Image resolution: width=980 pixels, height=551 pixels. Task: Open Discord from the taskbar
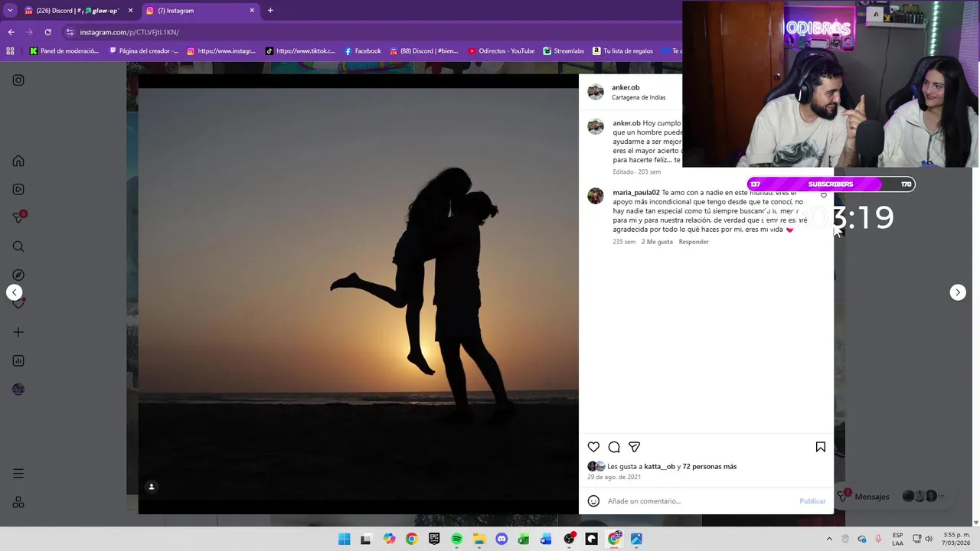click(x=501, y=539)
